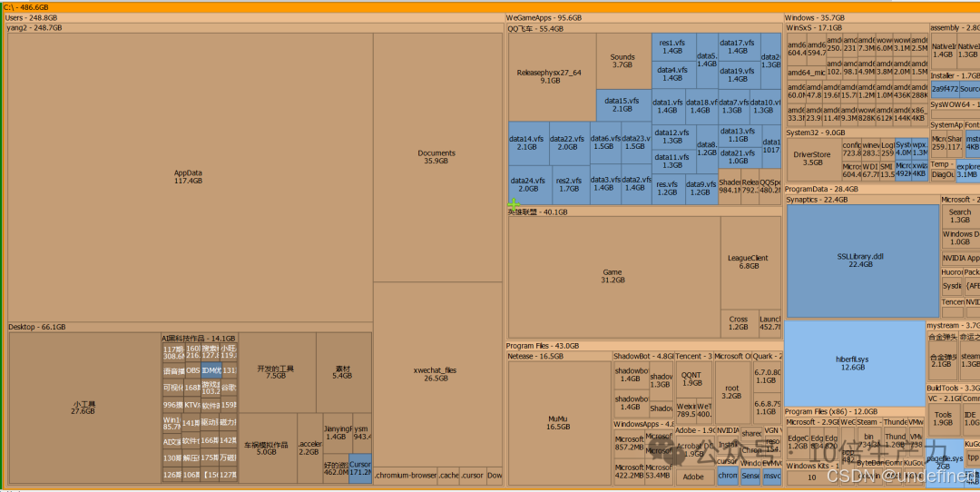Viewport: 980px width, 492px height.
Task: Click the WinSxS - 17.1GB header
Action: click(857, 28)
